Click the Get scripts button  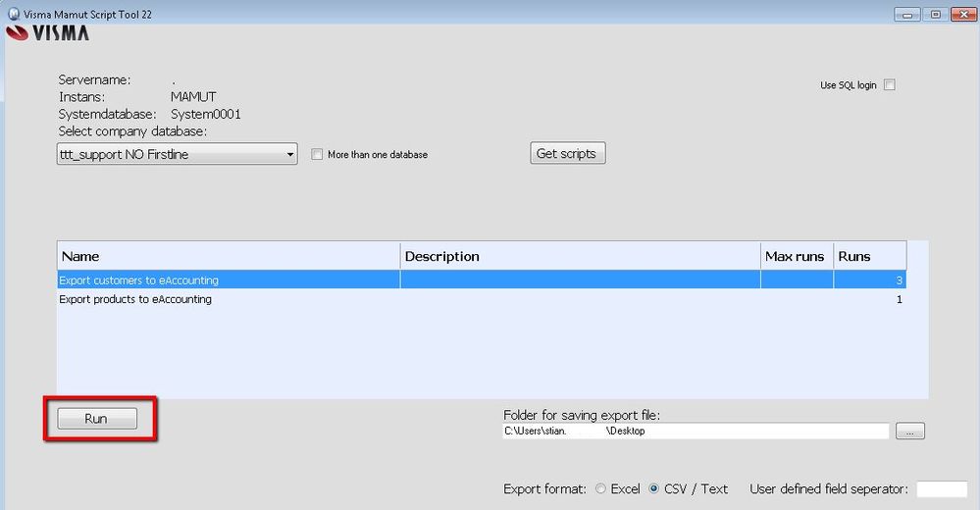click(x=568, y=153)
